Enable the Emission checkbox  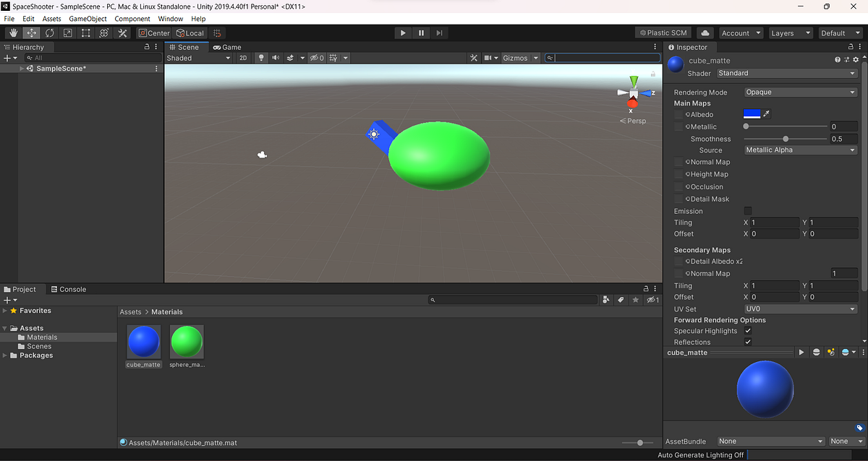748,210
